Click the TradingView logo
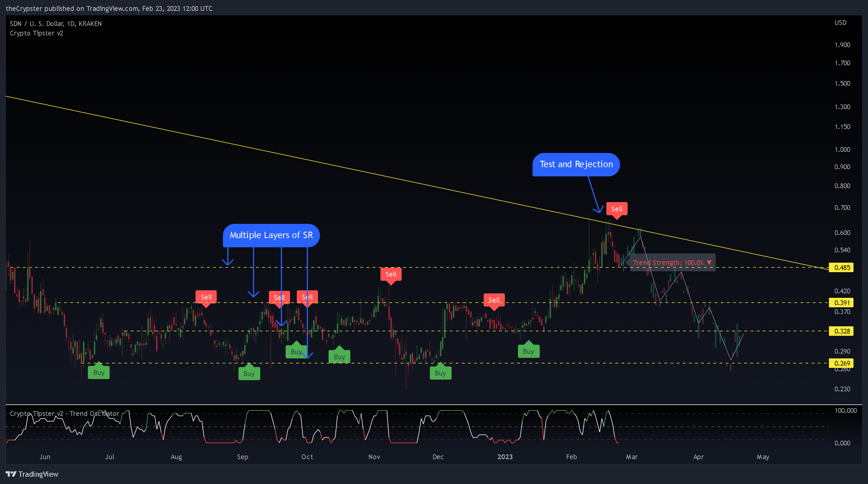The height and width of the screenshot is (484, 868). point(32,474)
